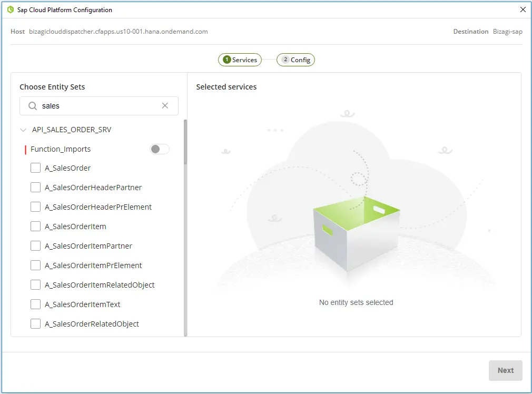Clear the sales search text
Viewport: 532px width, 394px height.
165,105
